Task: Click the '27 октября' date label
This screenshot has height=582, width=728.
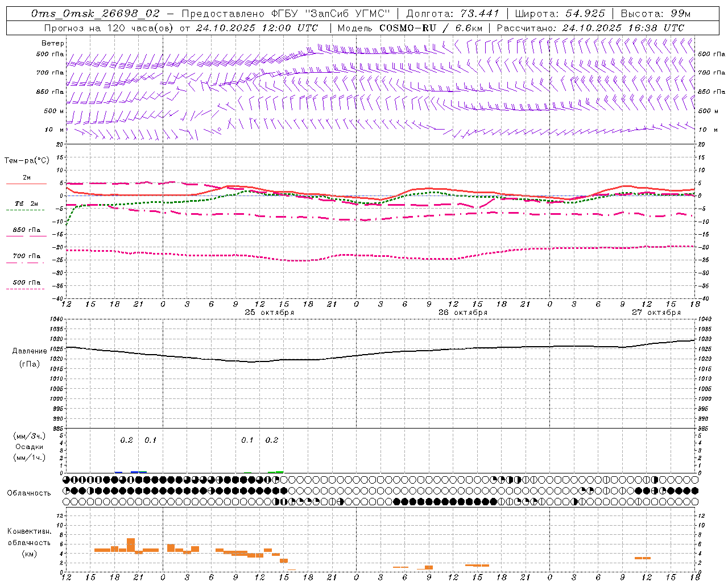Action: pyautogui.click(x=656, y=313)
